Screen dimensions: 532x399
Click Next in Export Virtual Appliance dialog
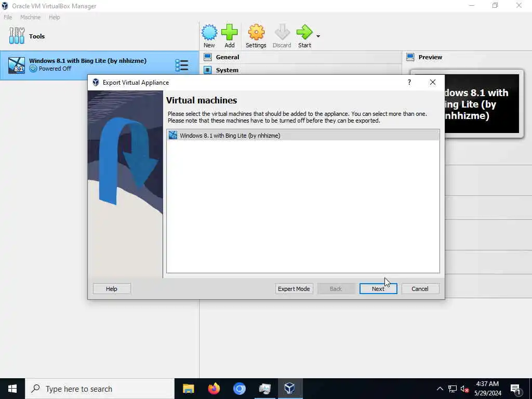click(x=378, y=289)
